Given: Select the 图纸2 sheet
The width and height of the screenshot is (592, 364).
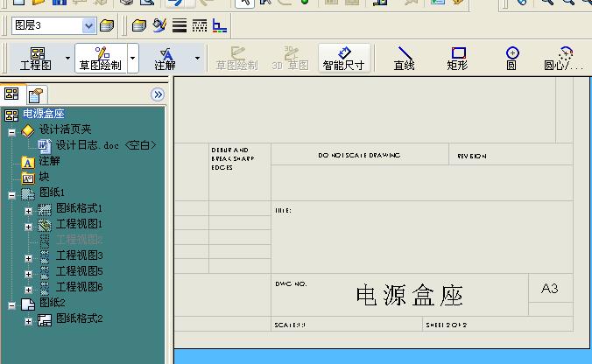Looking at the screenshot, I should tap(52, 303).
